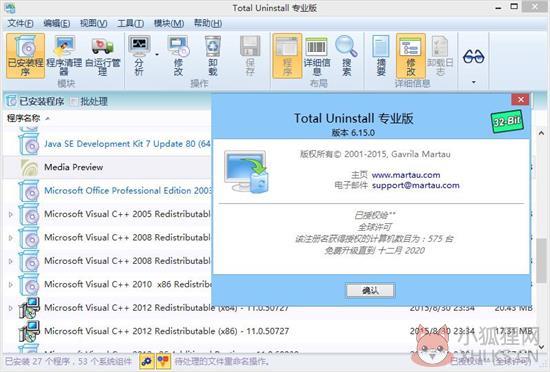
Task: Toggle the 详细信息 layout button
Action: 317,55
